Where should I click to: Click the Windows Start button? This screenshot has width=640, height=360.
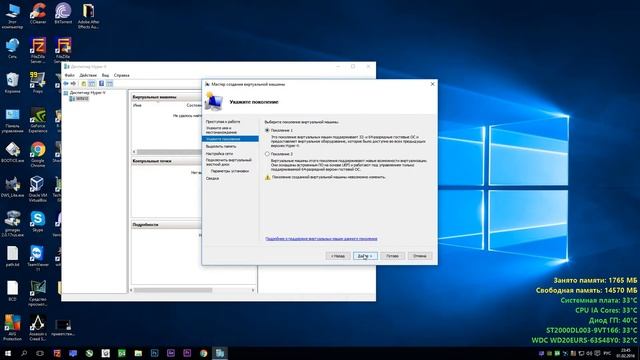tap(8, 353)
